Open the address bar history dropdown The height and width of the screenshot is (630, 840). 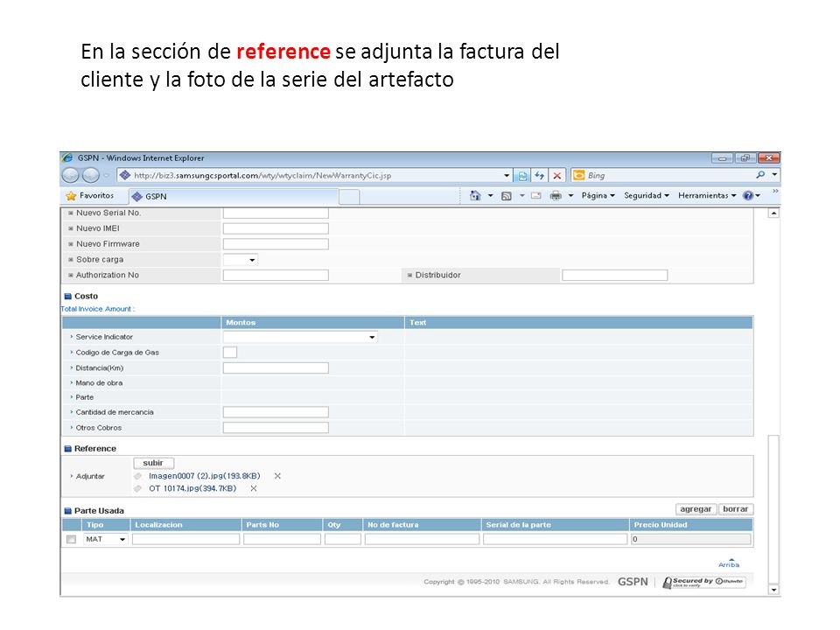[x=507, y=175]
